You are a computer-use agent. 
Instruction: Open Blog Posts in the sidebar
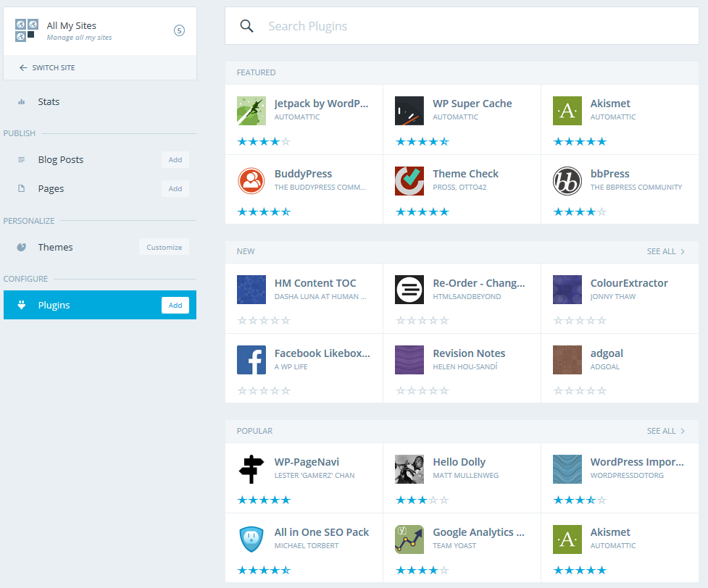coord(60,160)
